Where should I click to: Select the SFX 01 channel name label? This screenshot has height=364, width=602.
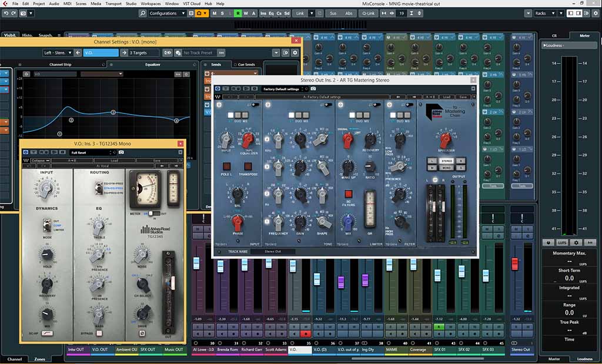[x=444, y=350]
